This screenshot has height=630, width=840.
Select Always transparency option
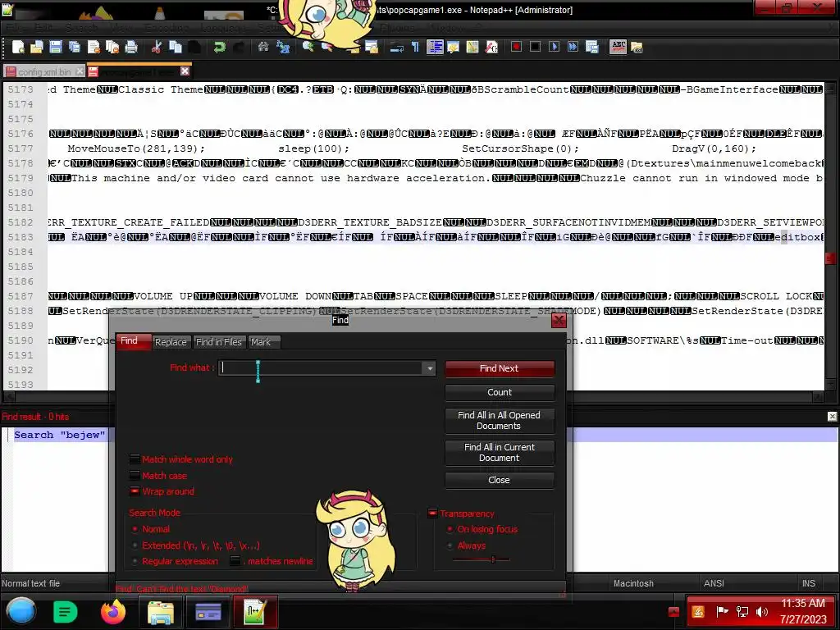click(450, 546)
